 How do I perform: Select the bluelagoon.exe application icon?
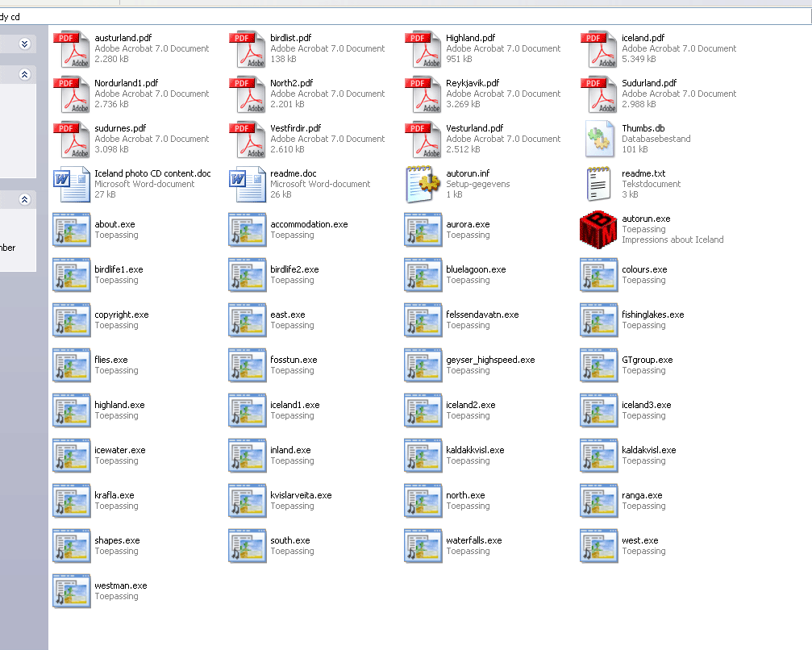click(423, 275)
